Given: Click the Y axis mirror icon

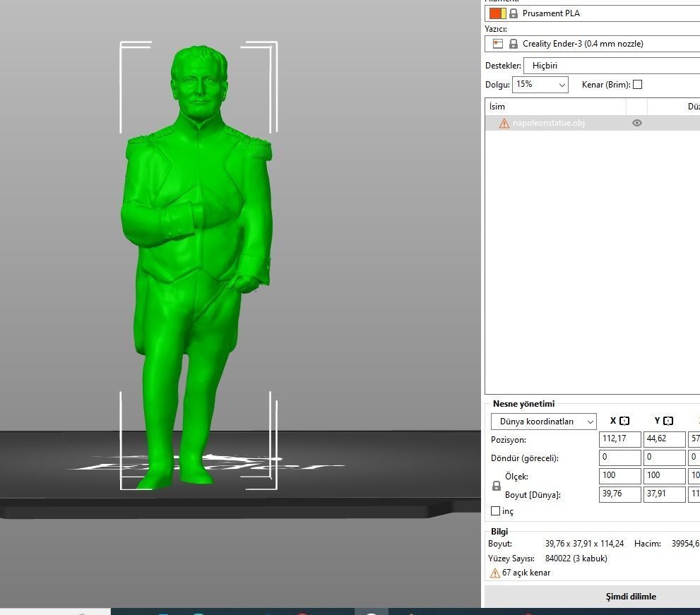Looking at the screenshot, I should point(668,421).
